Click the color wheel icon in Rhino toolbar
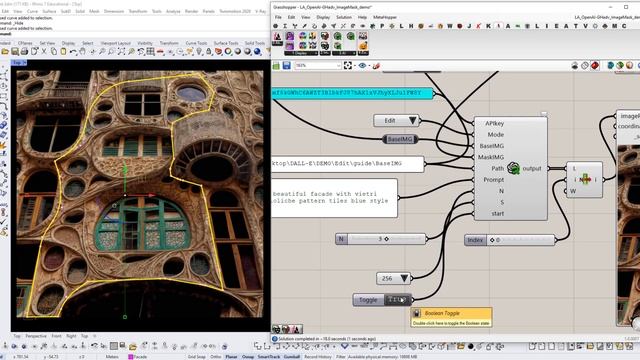The height and width of the screenshot is (360, 640). [228, 52]
